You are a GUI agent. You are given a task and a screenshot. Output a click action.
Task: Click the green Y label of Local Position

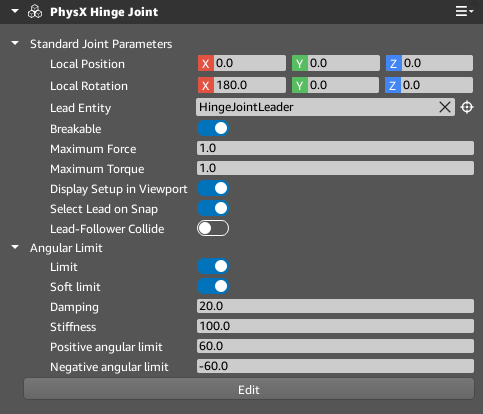point(300,63)
